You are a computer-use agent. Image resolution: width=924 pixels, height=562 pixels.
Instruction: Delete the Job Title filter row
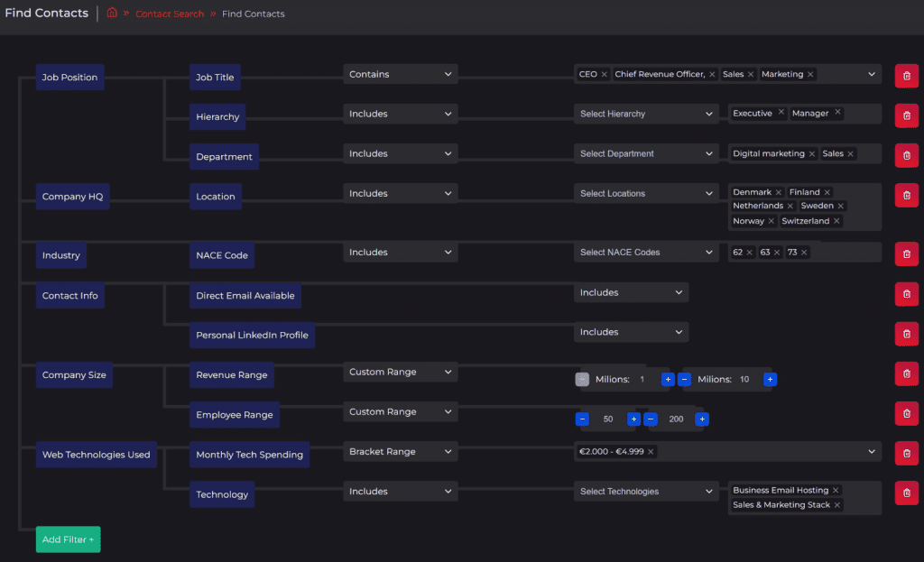(906, 76)
